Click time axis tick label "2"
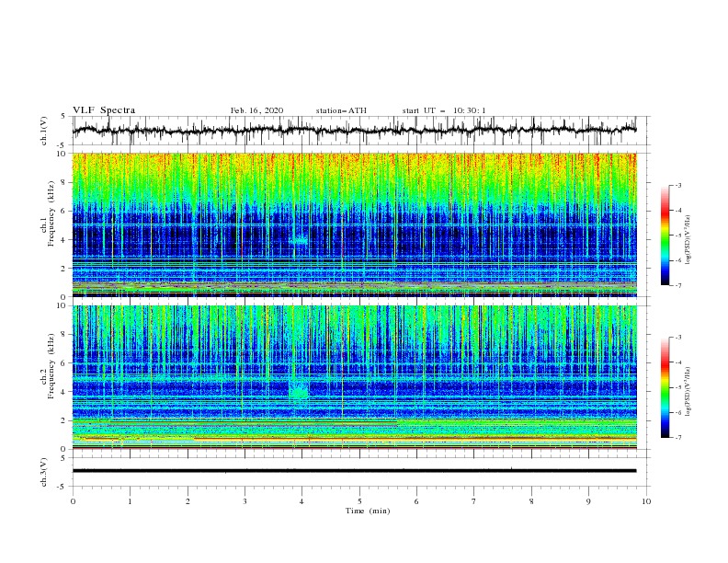 coord(188,501)
